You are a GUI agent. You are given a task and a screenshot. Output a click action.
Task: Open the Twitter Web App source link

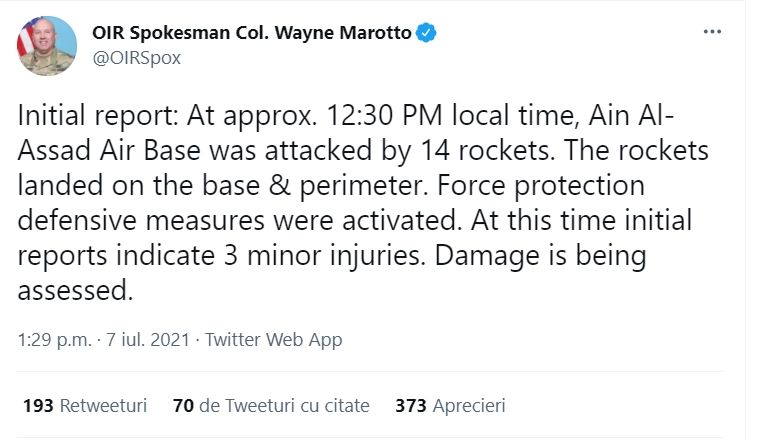click(274, 340)
